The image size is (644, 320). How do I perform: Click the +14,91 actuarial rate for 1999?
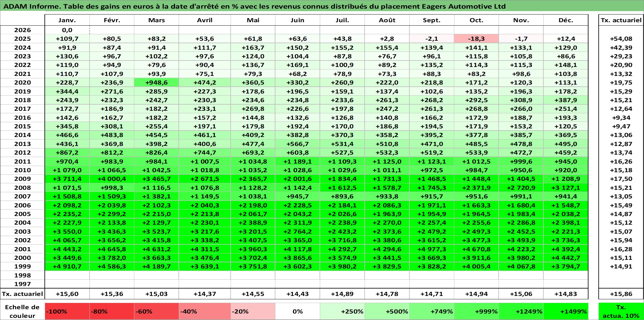621,266
